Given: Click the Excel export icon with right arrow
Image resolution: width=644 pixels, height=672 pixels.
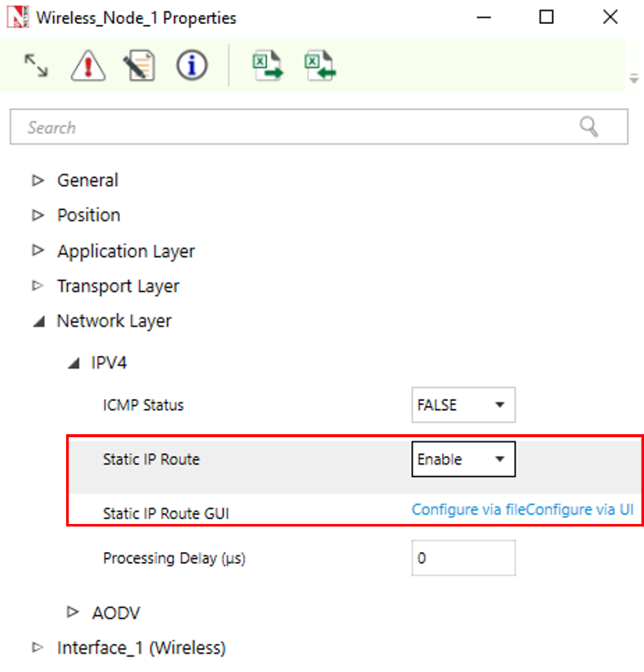Looking at the screenshot, I should (x=266, y=66).
